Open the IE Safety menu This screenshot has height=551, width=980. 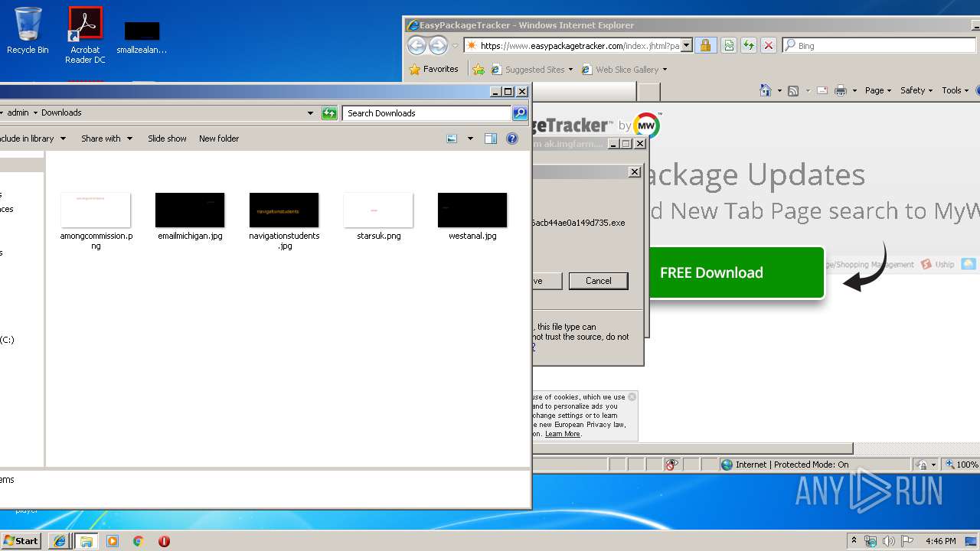coord(916,90)
